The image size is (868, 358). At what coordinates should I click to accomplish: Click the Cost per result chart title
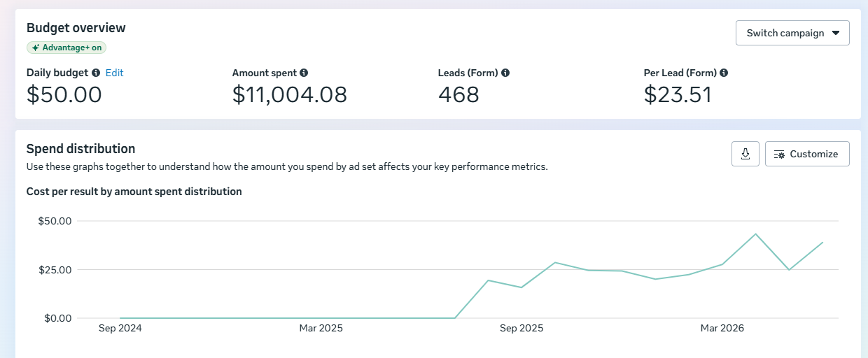(134, 192)
